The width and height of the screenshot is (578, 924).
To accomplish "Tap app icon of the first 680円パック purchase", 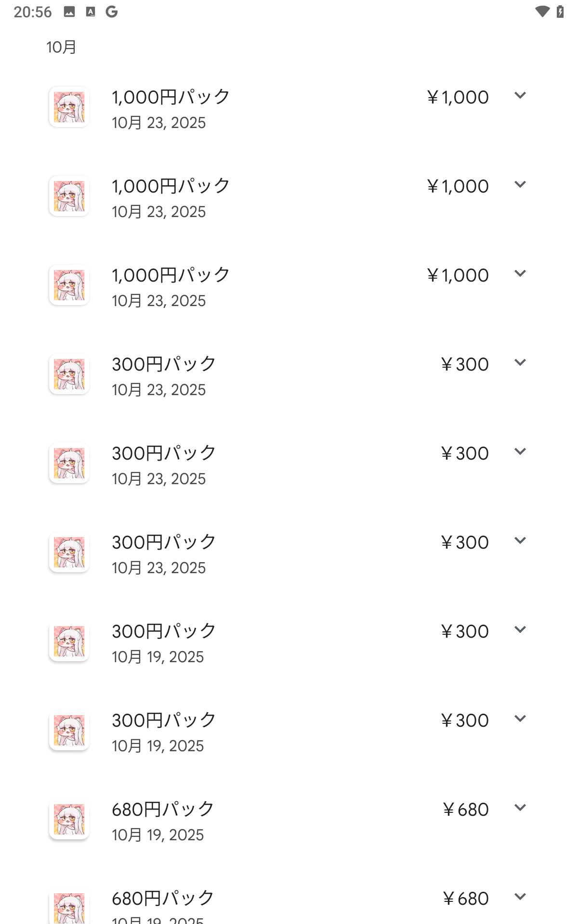I will [69, 819].
